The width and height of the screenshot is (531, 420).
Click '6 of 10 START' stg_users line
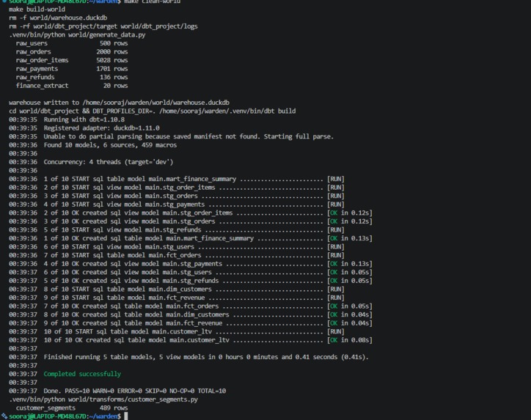tap(177, 247)
